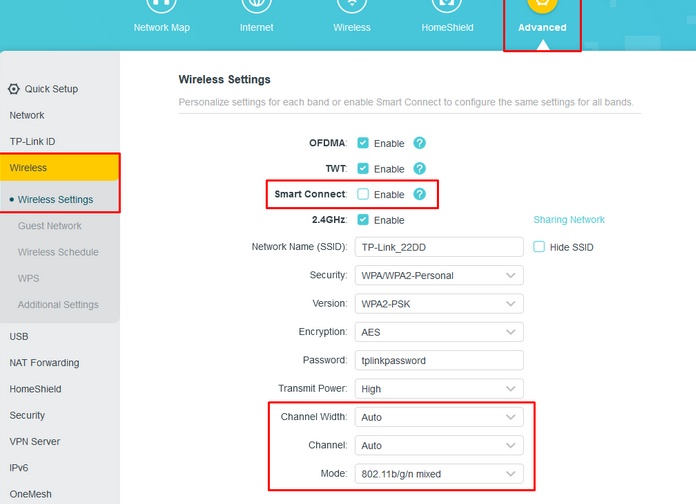Open the TP-Link ID sidebar section

click(32, 142)
